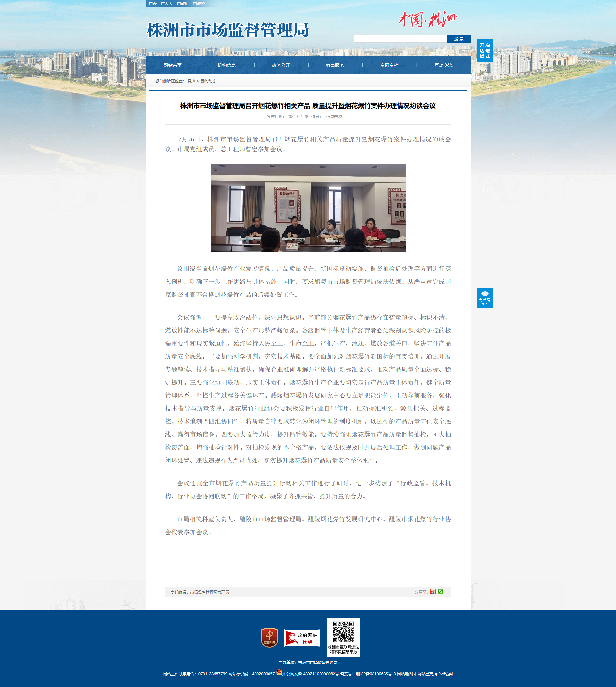Open the 机构信息 navigation menu
The width and height of the screenshot is (616, 687).
click(227, 65)
